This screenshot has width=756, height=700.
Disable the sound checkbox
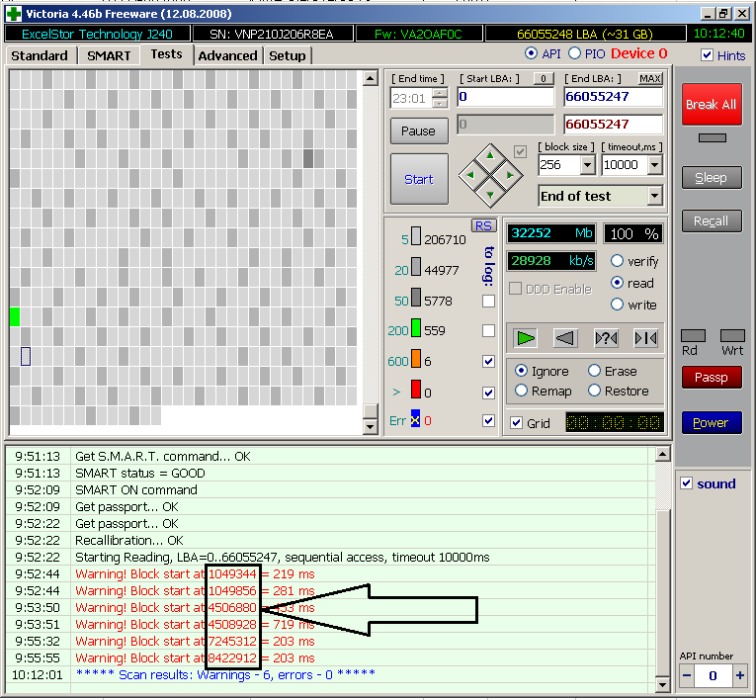[x=688, y=483]
